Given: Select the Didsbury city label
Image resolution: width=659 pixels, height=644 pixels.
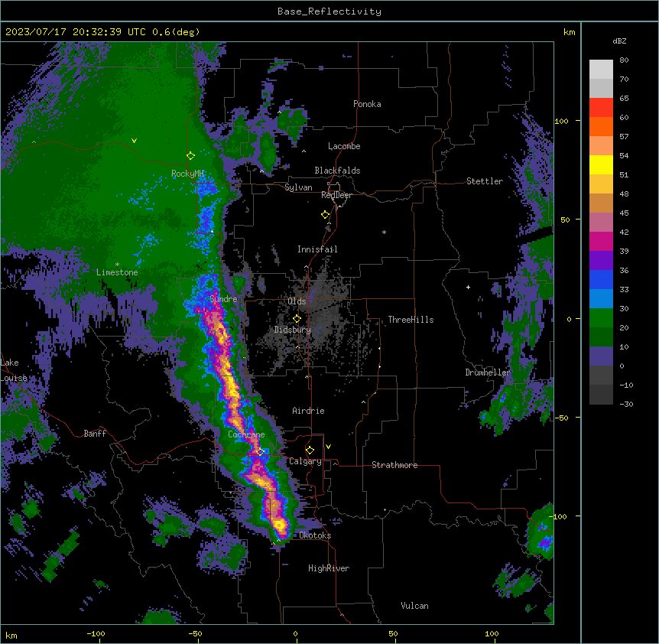Looking at the screenshot, I should click(293, 330).
